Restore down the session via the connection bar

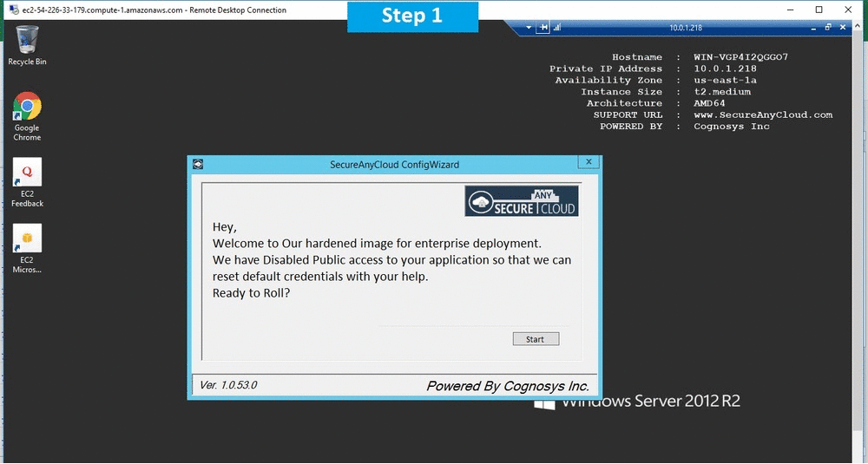(828, 28)
